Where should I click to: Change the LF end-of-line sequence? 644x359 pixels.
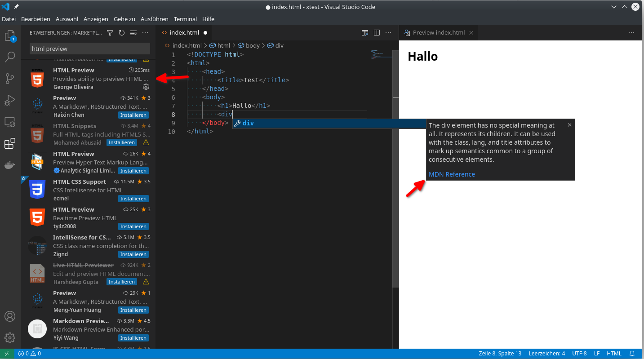[597, 354]
